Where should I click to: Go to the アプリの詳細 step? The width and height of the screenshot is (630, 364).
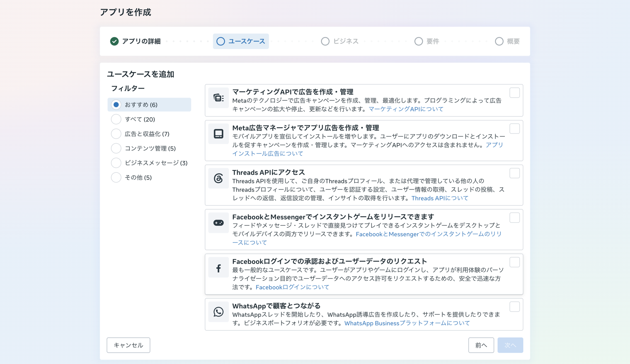135,41
